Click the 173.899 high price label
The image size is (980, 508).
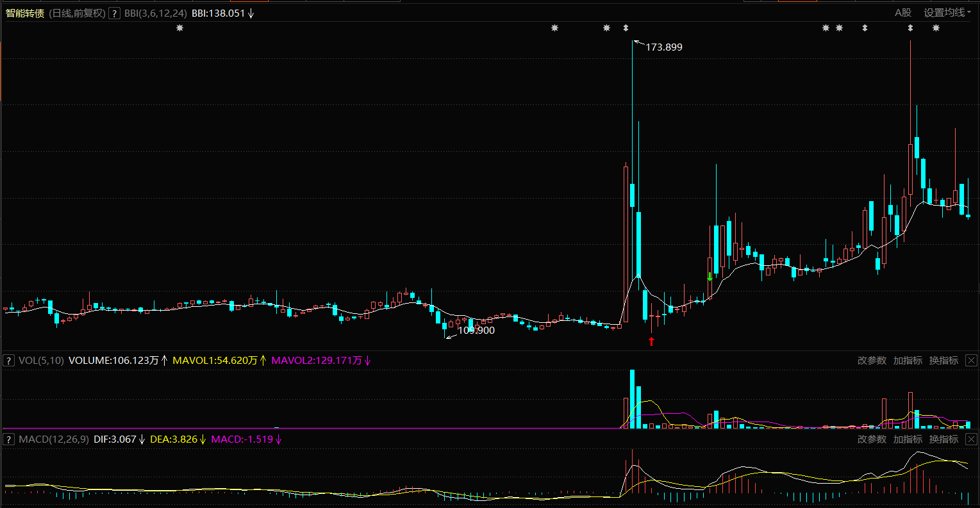pos(663,47)
